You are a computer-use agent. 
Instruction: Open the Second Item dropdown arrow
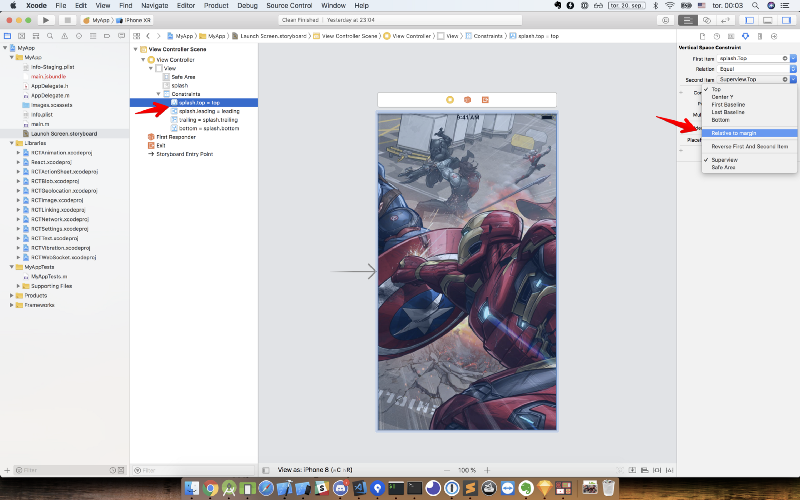pos(793,80)
